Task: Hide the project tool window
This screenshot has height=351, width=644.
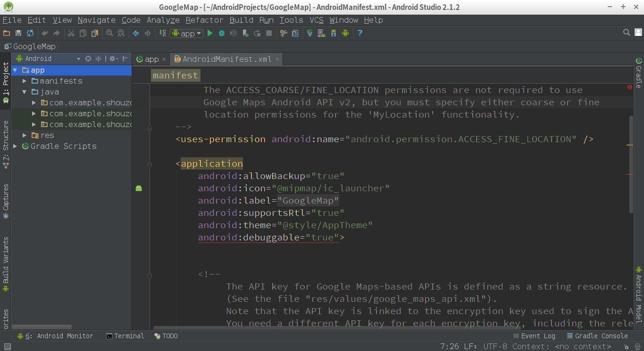Action: pos(125,59)
